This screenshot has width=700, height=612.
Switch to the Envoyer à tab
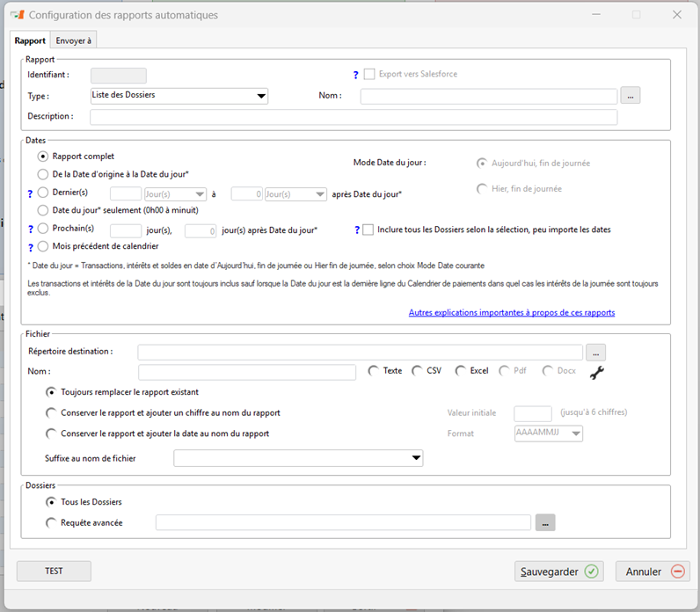pyautogui.click(x=73, y=40)
